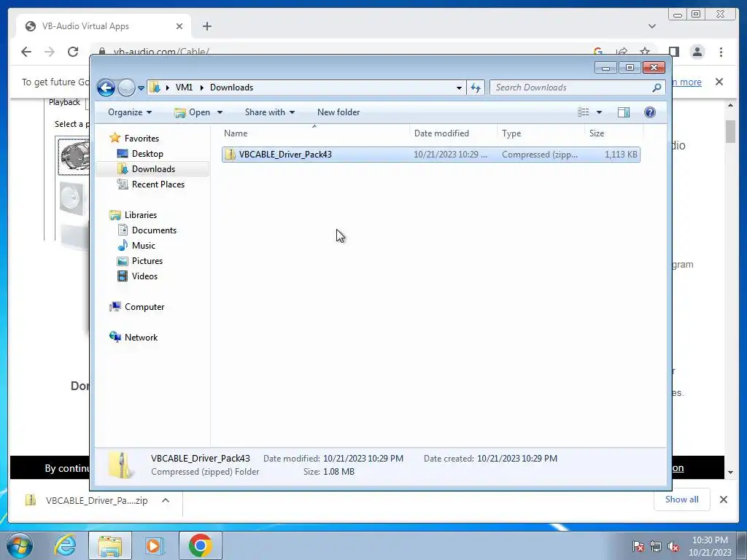
Task: Select Favorites in the navigation pane
Action: pos(142,138)
